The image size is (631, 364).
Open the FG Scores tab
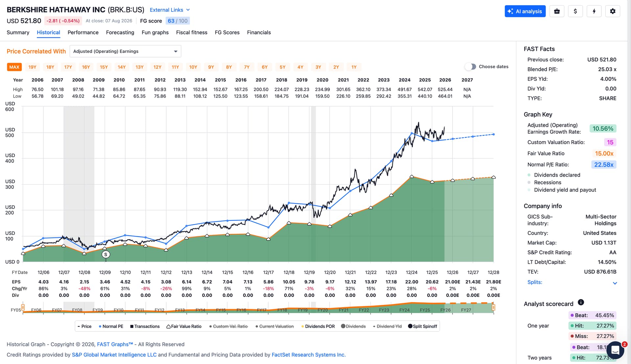coord(227,33)
